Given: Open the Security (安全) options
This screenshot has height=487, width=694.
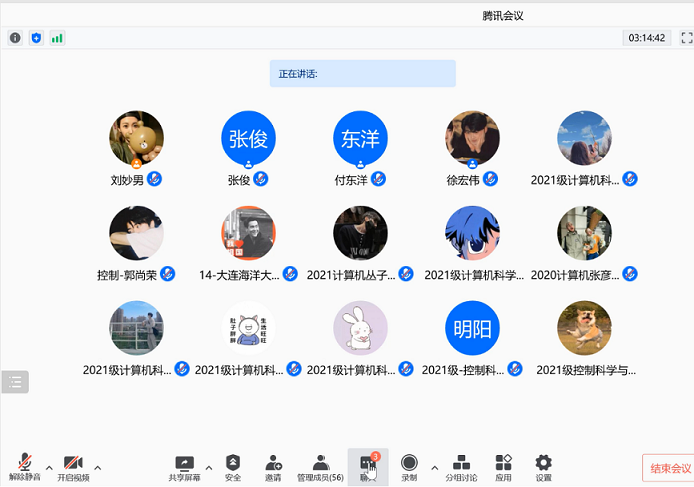Looking at the screenshot, I should 233,466.
